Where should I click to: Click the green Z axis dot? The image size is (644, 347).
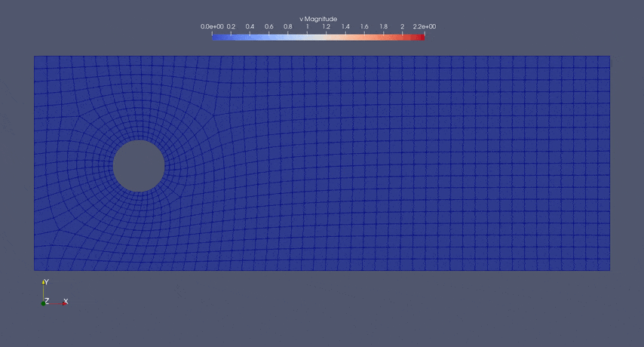[44, 303]
